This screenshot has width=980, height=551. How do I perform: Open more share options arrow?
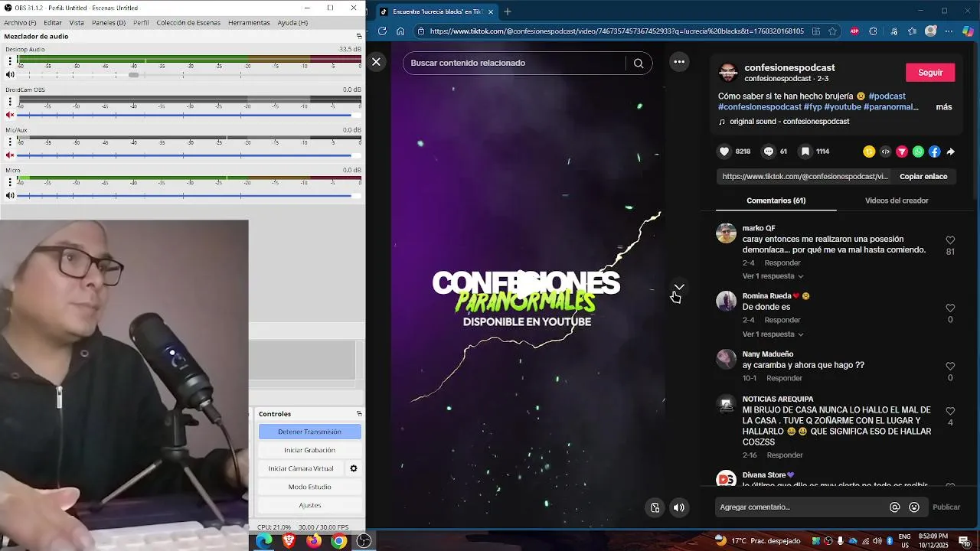tap(950, 152)
